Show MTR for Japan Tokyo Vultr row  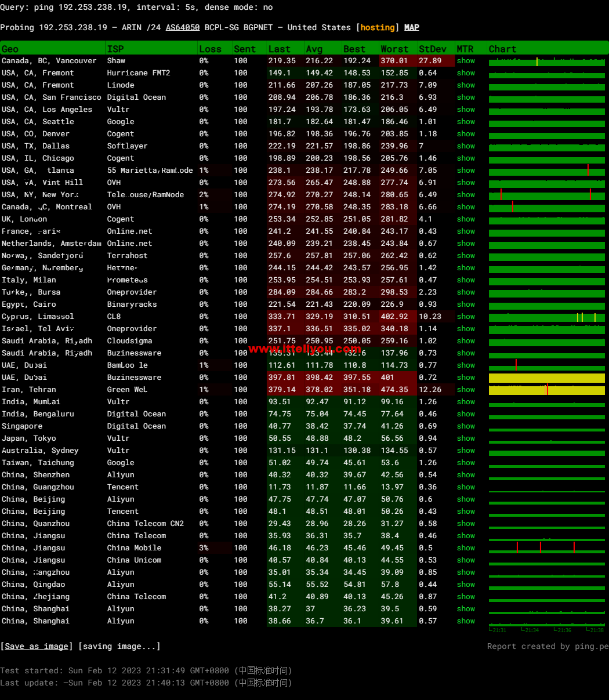tap(466, 438)
